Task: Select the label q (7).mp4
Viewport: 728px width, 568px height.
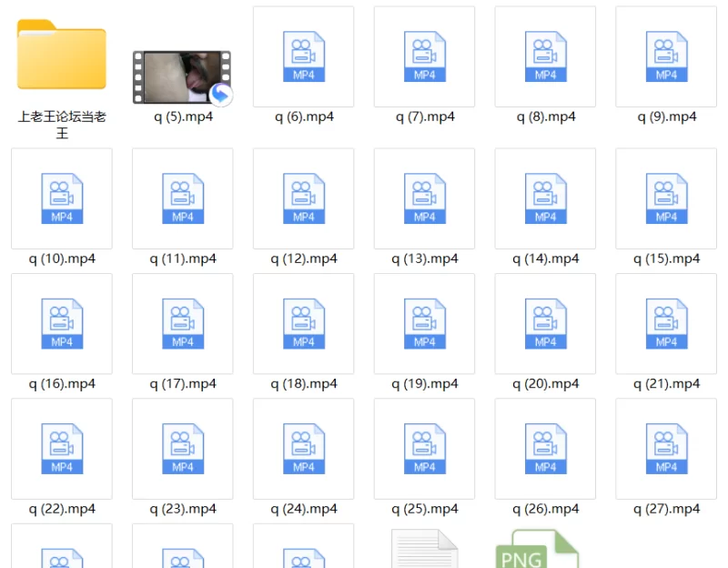Action: pos(425,117)
